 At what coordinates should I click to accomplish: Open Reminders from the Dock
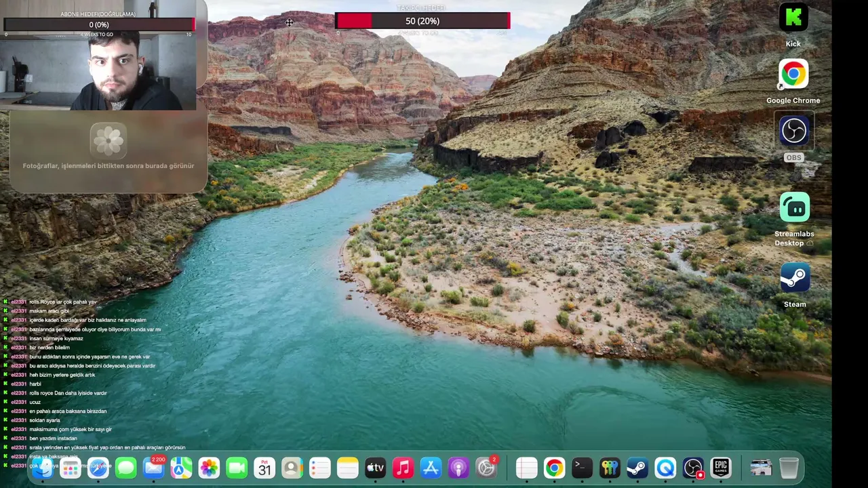coord(320,468)
